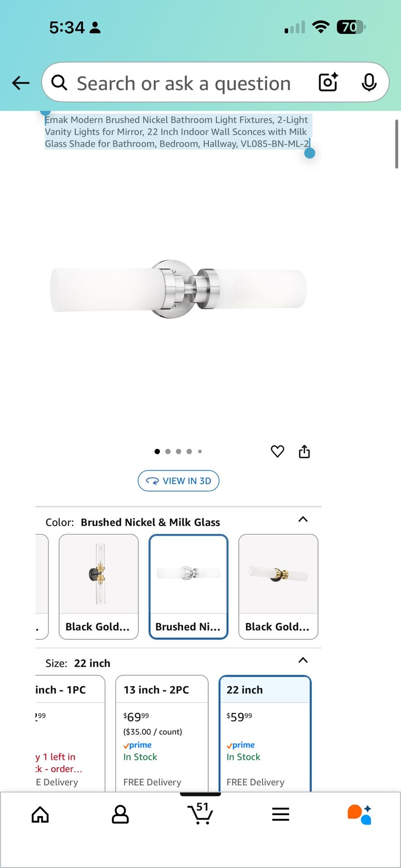Select the 13 inch - 2PC size
The image size is (401, 868).
tap(162, 732)
